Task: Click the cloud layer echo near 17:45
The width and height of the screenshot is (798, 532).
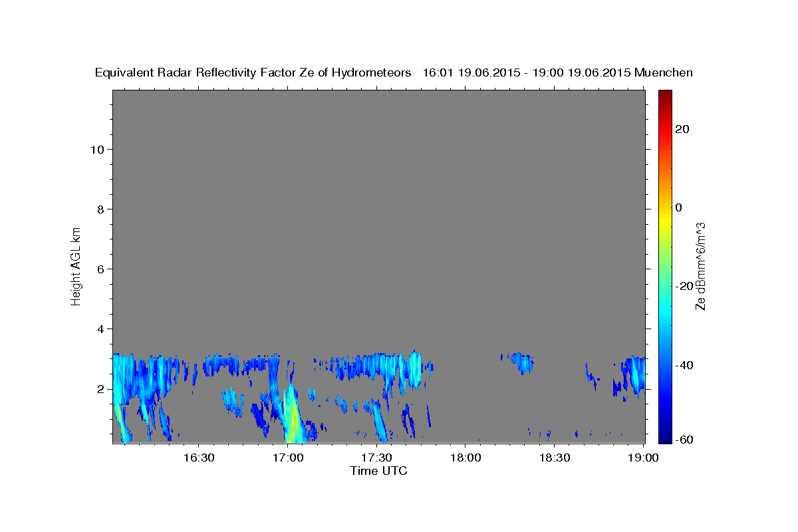Action: tap(414, 369)
